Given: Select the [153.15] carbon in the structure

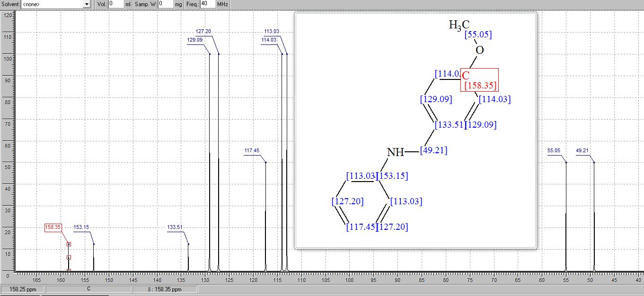Looking at the screenshot, I should point(392,176).
